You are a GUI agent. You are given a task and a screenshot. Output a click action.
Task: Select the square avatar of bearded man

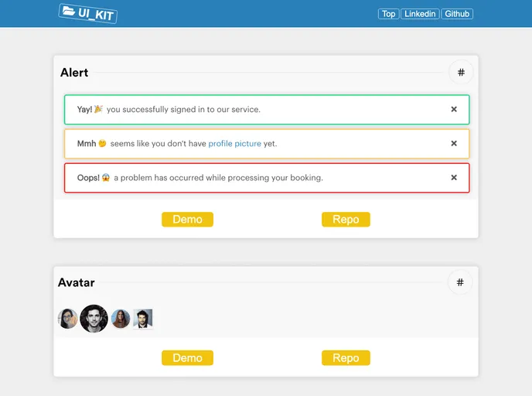[x=142, y=319]
